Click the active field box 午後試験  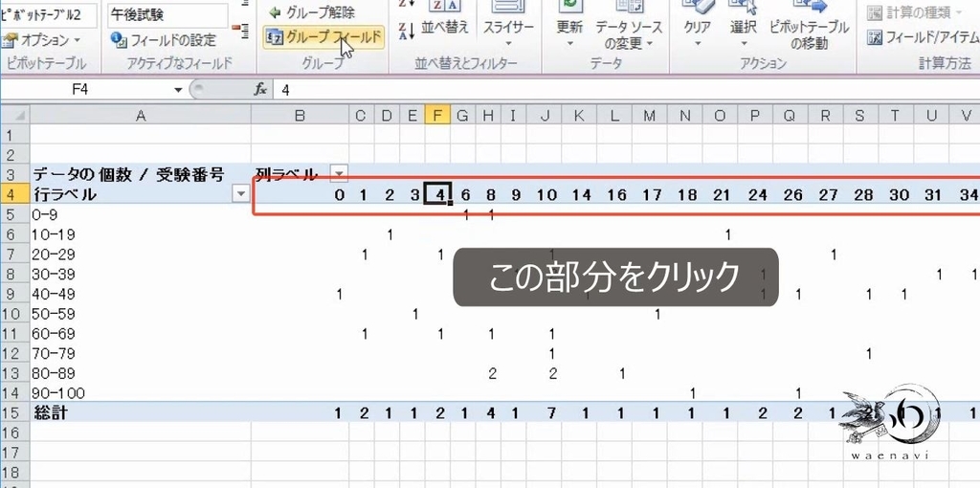point(167,15)
